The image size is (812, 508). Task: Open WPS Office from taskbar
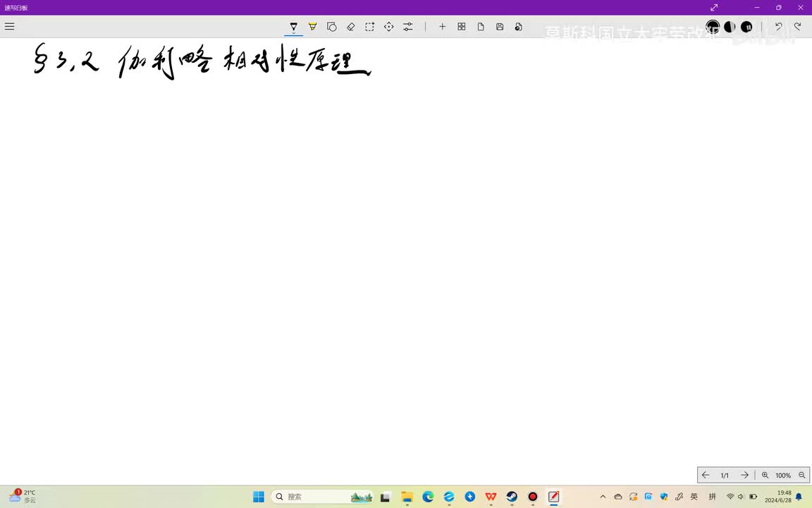491,497
